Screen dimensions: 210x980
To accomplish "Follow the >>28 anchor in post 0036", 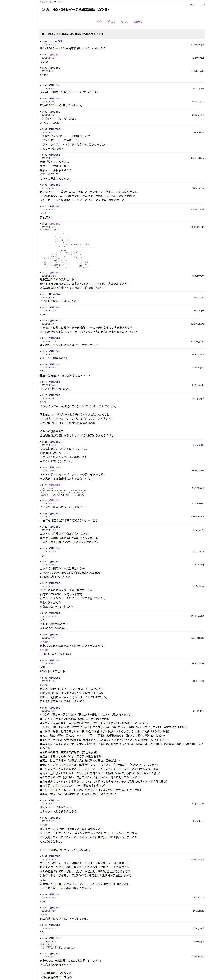I will tap(44, 825).
